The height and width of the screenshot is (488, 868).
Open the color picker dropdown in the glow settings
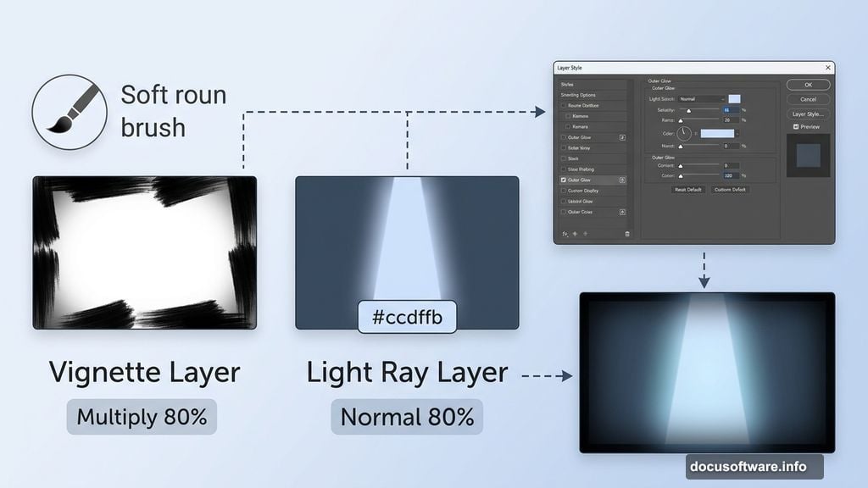pyautogui.click(x=737, y=132)
